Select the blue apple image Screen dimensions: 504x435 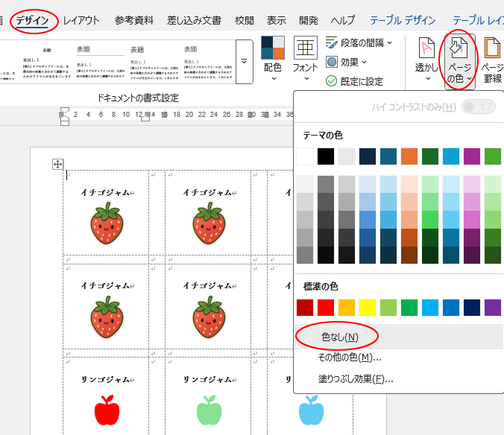pos(311,410)
